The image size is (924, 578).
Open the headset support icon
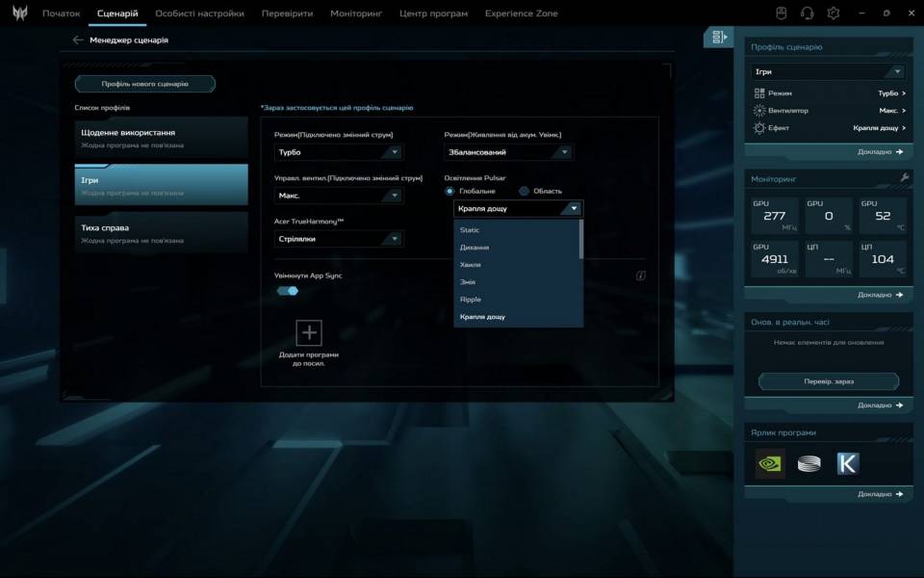[808, 13]
